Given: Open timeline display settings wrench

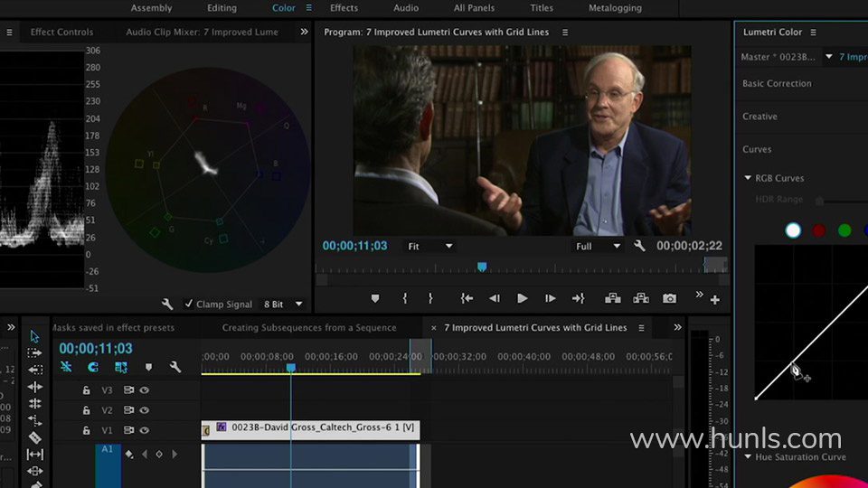Looking at the screenshot, I should click(175, 367).
